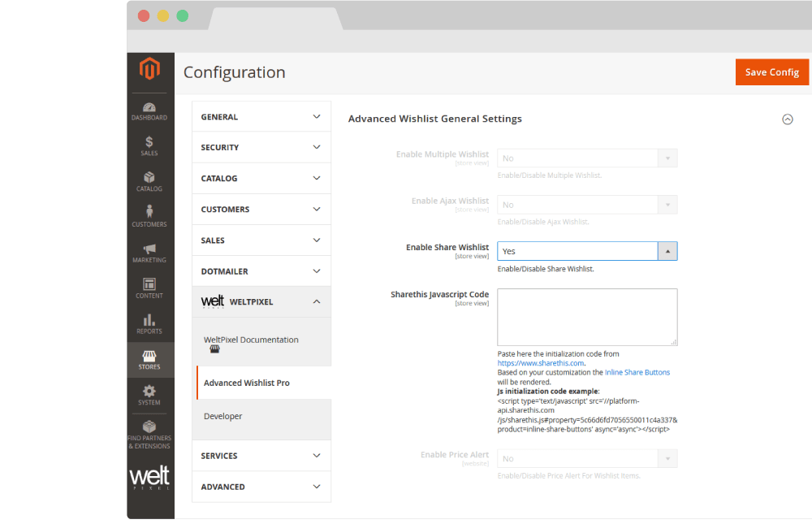The image size is (812, 524).
Task: Expand the SECURITY config section
Action: [x=261, y=147]
